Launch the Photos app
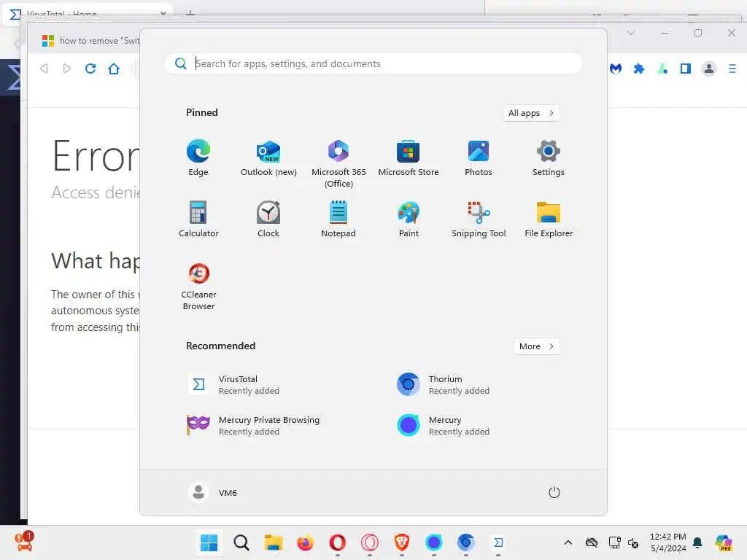This screenshot has width=747, height=560. click(x=479, y=158)
